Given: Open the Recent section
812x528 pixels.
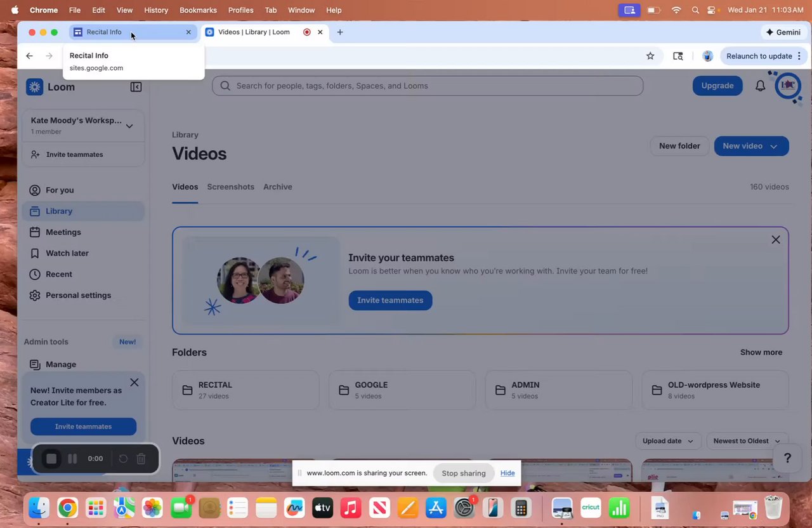Looking at the screenshot, I should tap(83, 274).
